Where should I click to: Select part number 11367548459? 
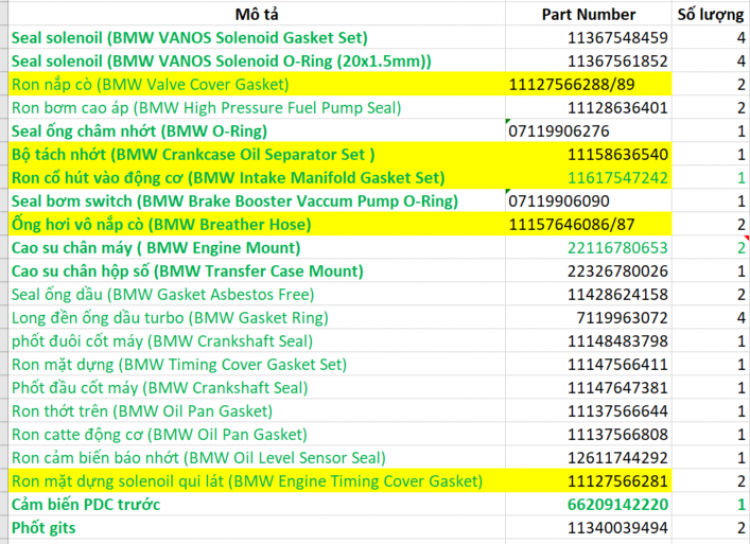tap(588, 38)
